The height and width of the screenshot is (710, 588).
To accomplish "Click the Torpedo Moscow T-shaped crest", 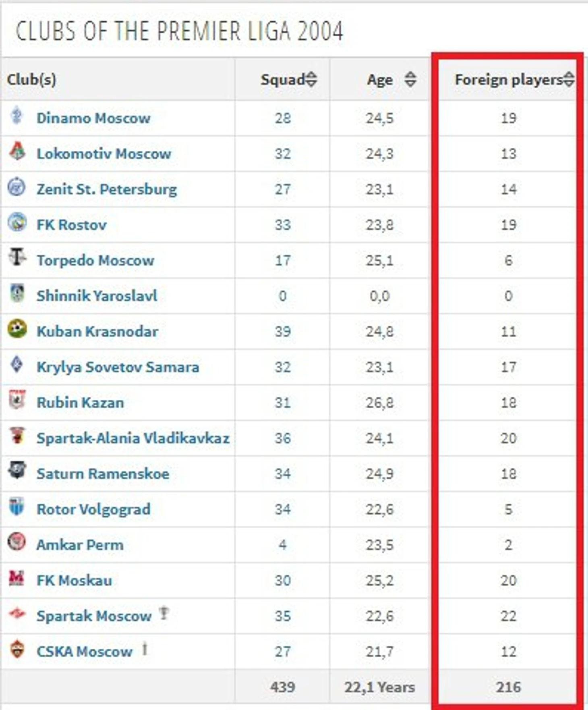I will coord(17,257).
